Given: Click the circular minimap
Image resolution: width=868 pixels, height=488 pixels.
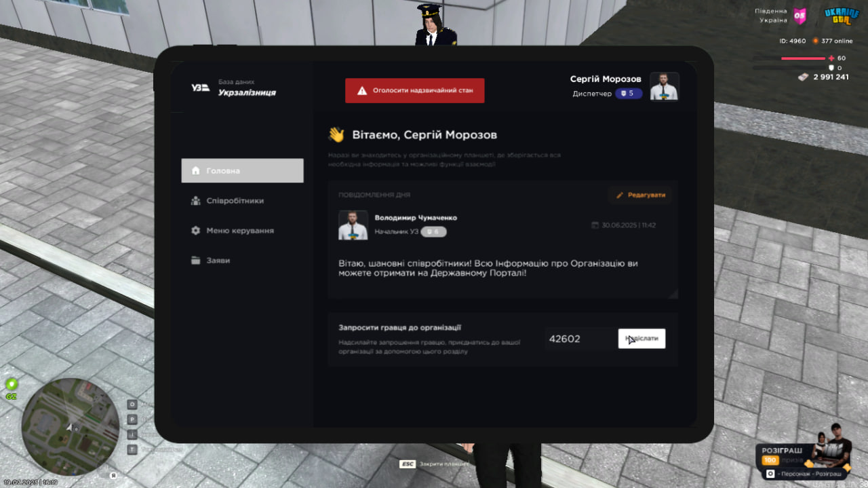Looking at the screenshot, I should [71, 427].
